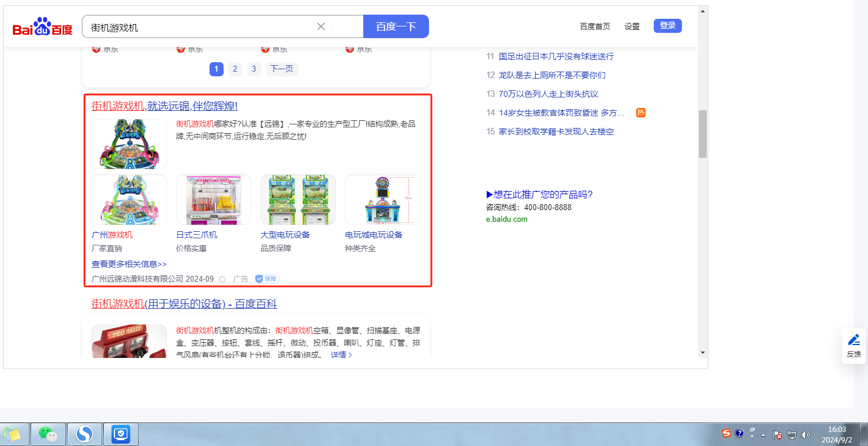Click the 登录 login button
The image size is (868, 446).
point(668,26)
